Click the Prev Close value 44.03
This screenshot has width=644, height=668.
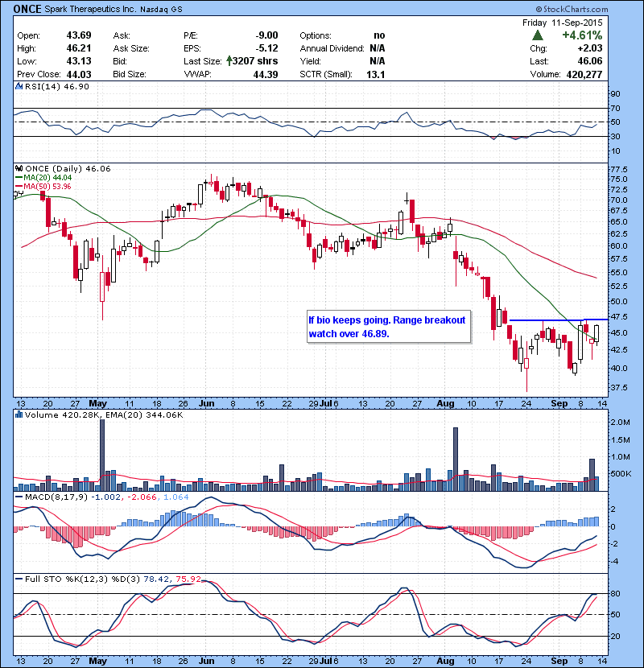click(x=79, y=75)
